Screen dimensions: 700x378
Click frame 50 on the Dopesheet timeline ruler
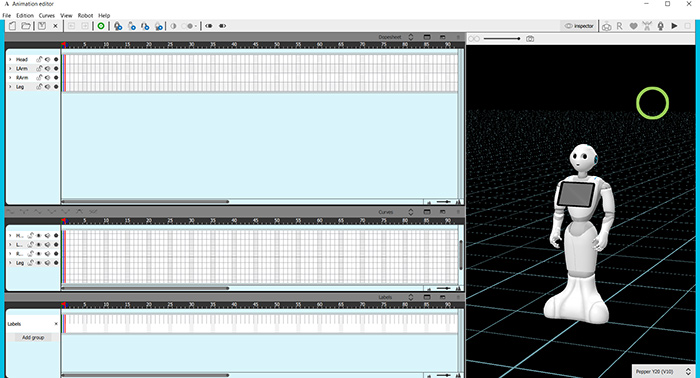(277, 45)
